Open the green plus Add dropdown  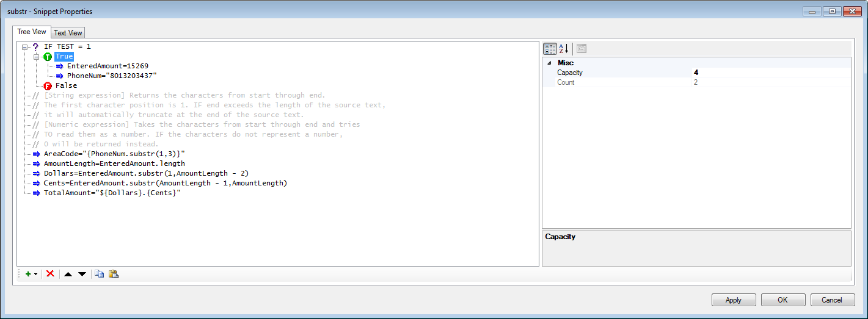[31, 274]
